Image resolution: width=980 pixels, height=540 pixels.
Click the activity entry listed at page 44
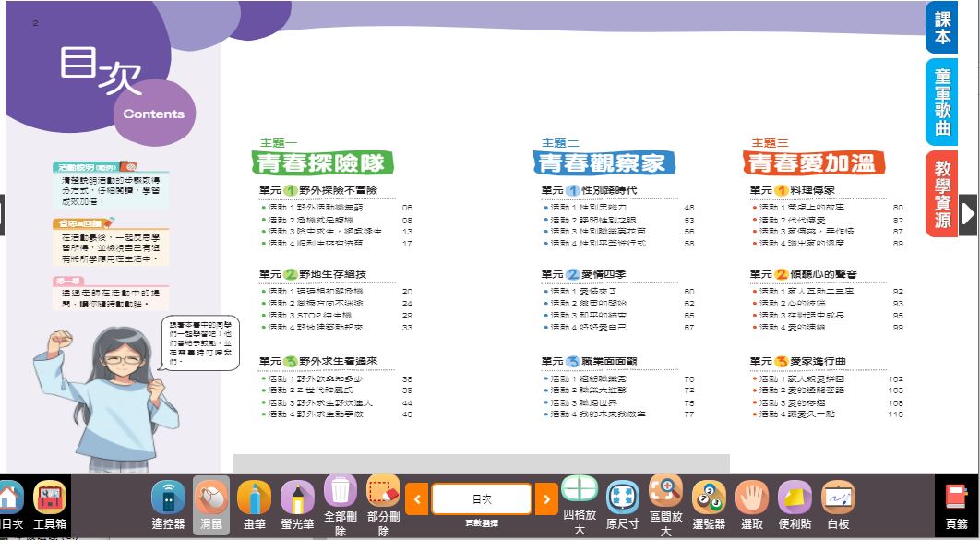[x=337, y=402]
